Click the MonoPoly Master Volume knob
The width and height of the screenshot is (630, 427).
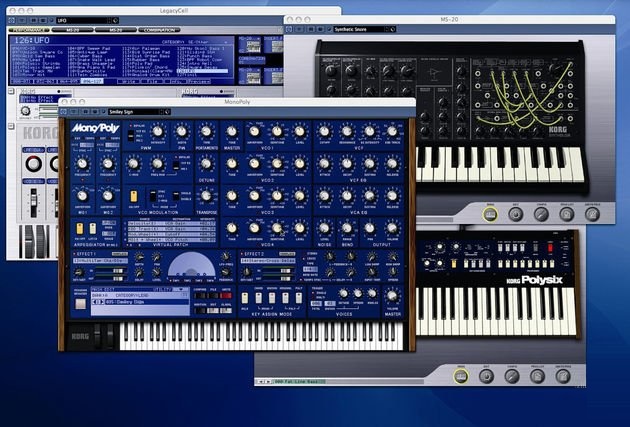[x=392, y=296]
